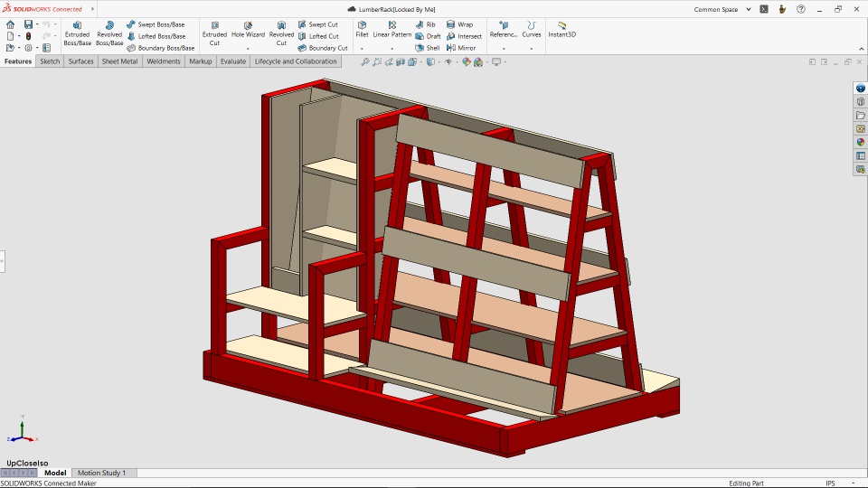Viewport: 868px width, 488px height.
Task: Open the Linear Pattern dropdown arrow
Action: pyautogui.click(x=392, y=49)
